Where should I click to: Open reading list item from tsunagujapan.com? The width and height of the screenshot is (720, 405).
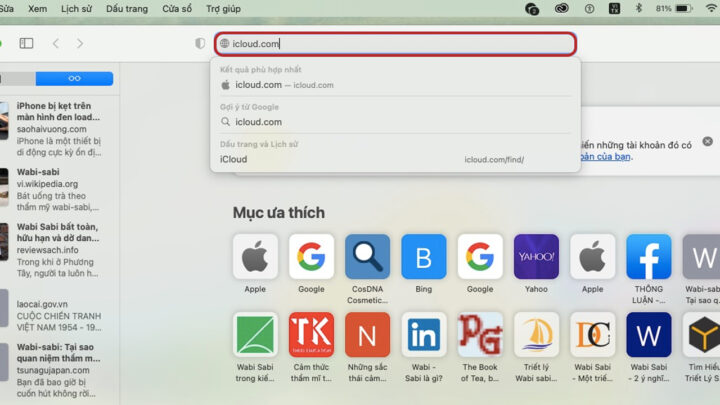click(x=55, y=370)
